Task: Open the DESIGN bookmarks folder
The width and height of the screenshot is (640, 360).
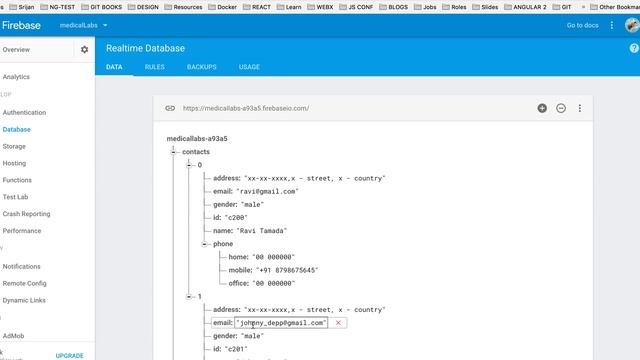Action: [x=143, y=7]
